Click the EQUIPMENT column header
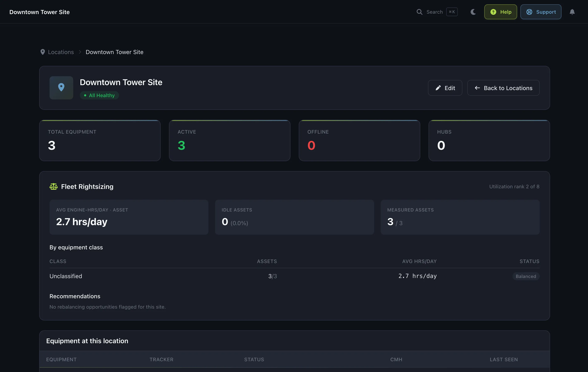588x372 pixels. (61, 360)
